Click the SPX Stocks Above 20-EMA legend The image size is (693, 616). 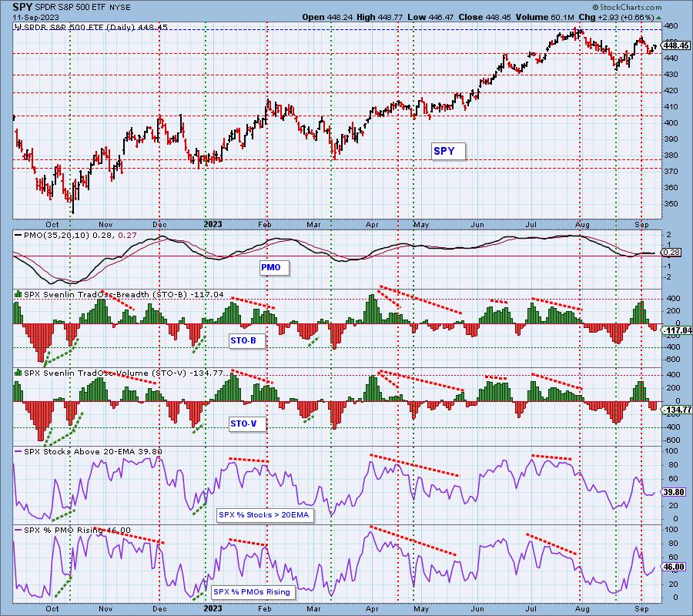pyautogui.click(x=93, y=452)
